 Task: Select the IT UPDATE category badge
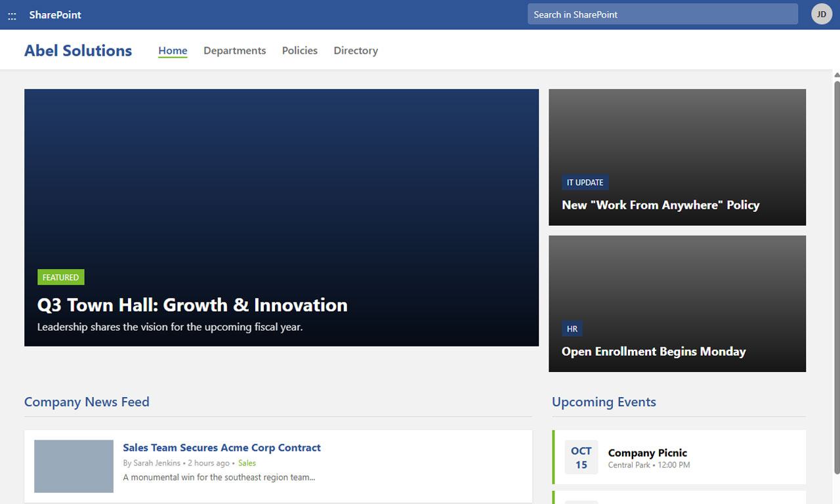585,182
